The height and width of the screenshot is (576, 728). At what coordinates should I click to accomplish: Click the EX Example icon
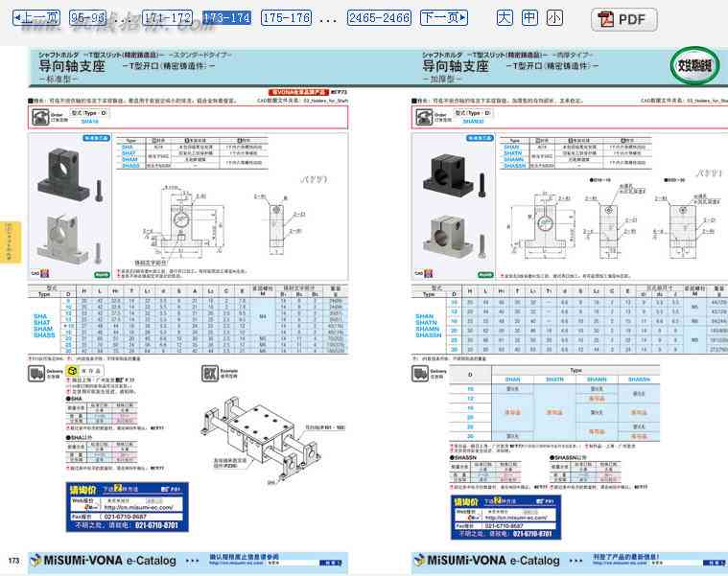tap(210, 373)
